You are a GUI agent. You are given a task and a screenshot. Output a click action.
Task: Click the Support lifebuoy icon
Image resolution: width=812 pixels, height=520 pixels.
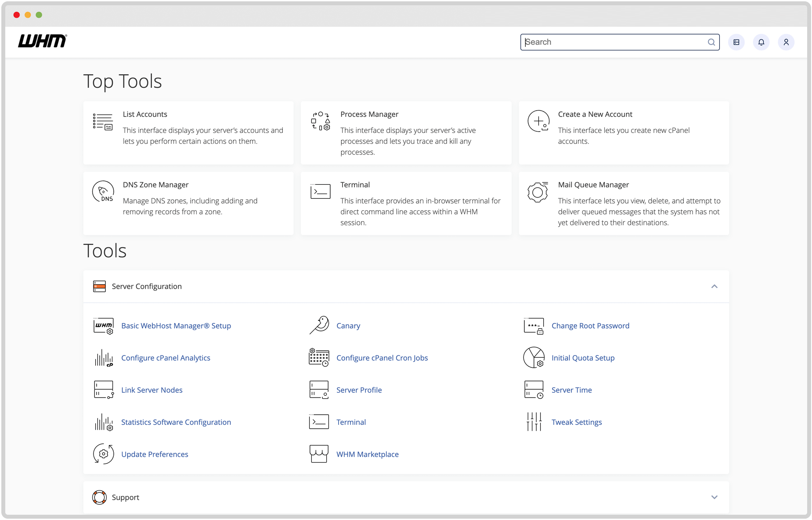100,497
